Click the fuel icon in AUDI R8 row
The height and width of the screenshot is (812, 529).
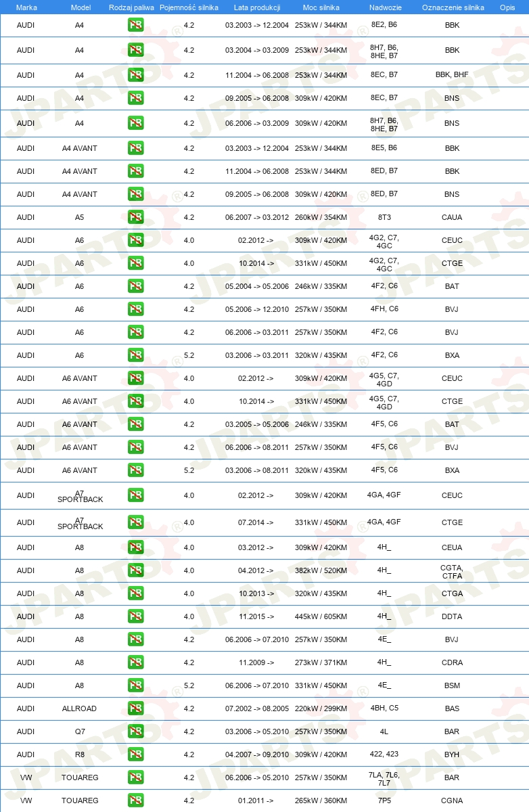[136, 754]
